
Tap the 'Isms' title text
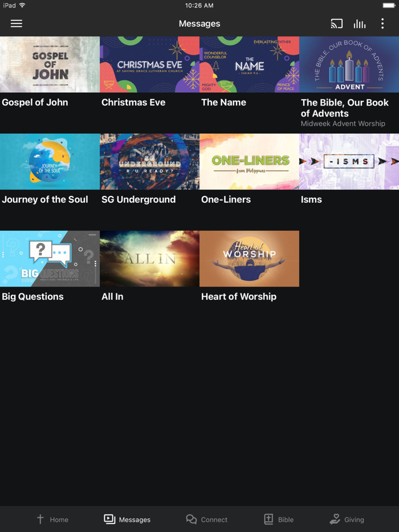point(311,199)
